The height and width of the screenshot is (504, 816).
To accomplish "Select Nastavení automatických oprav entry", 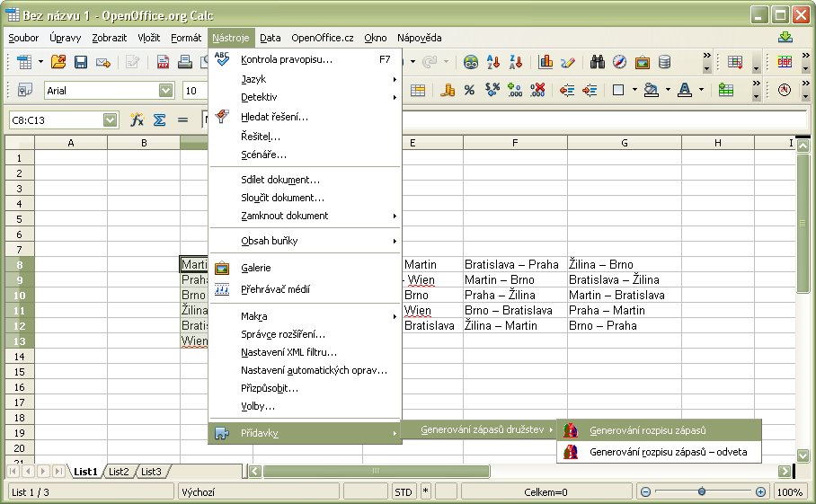I will click(306, 370).
